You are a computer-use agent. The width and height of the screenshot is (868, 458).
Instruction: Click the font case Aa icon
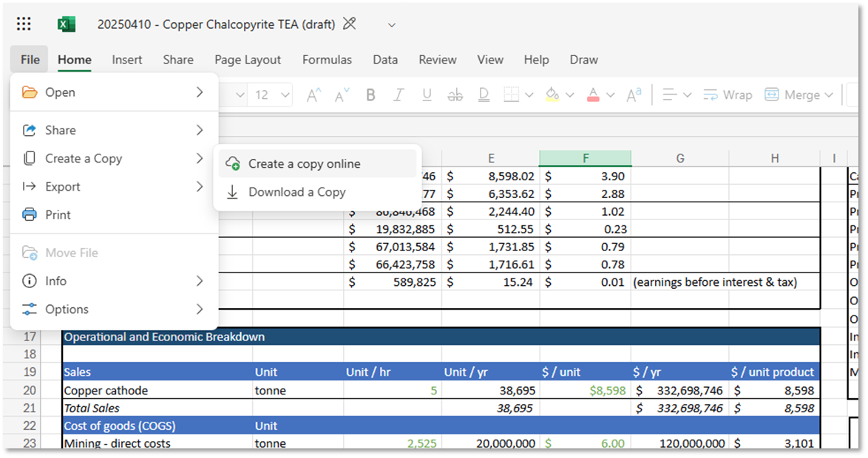tap(634, 95)
